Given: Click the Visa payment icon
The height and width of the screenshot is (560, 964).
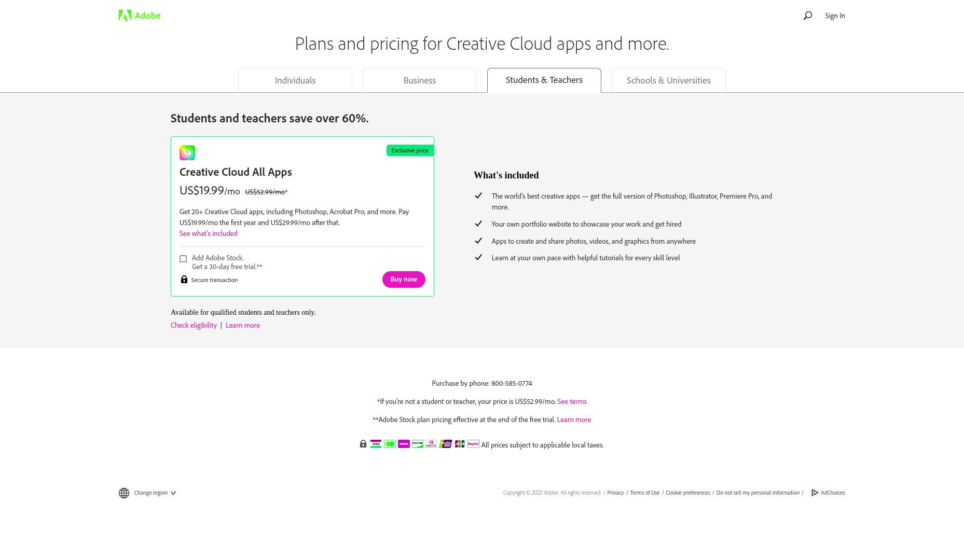Looking at the screenshot, I should point(376,444).
